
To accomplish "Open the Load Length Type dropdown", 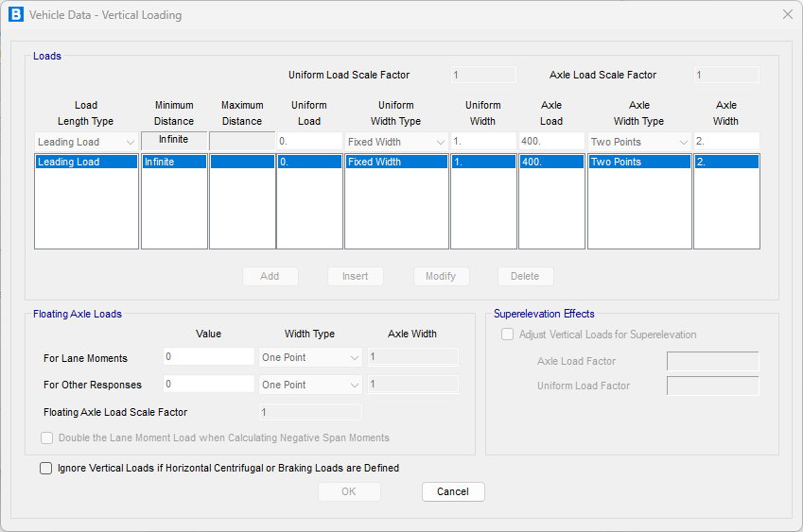I will [86, 142].
